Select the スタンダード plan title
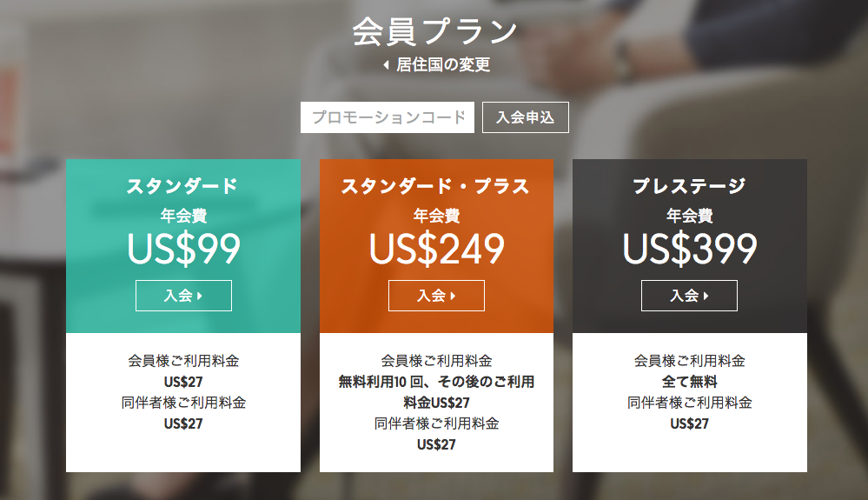This screenshot has height=500, width=868. tap(182, 186)
